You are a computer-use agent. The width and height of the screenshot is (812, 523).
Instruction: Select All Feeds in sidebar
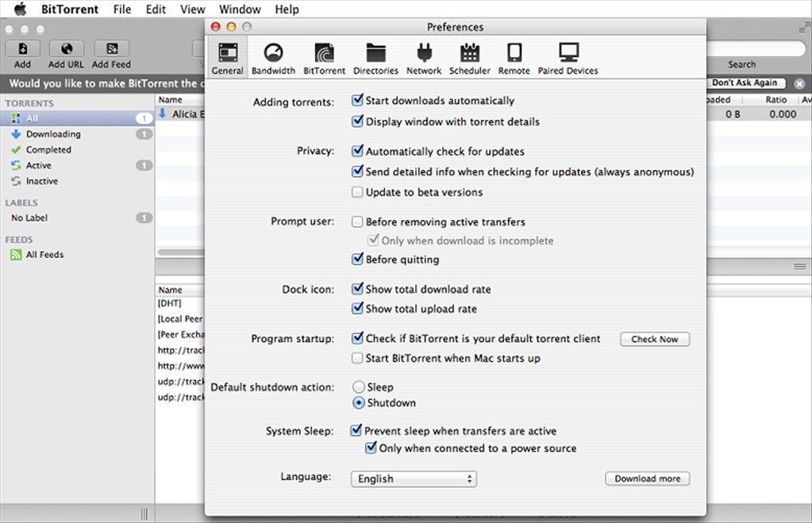77,254
